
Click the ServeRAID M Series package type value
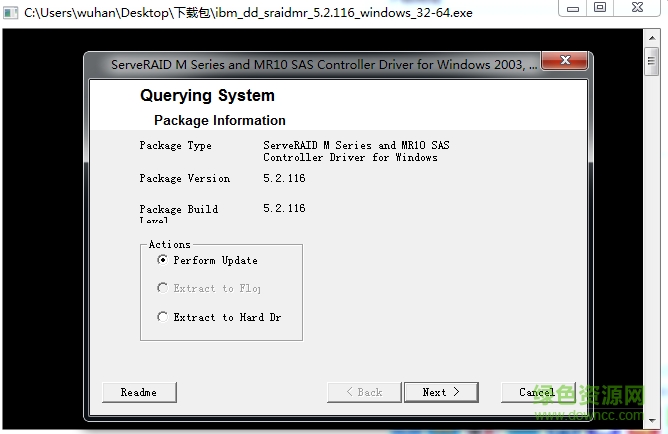356,151
